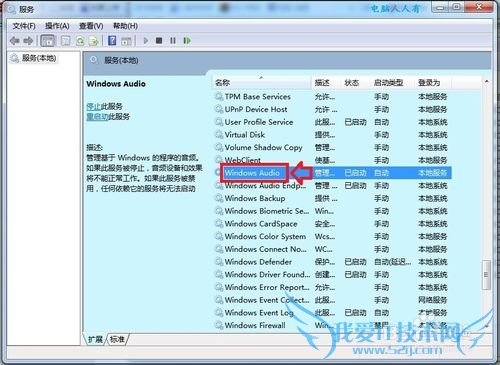Click the list scrollbar up arrow
This screenshot has height=365, width=500.
486,82
